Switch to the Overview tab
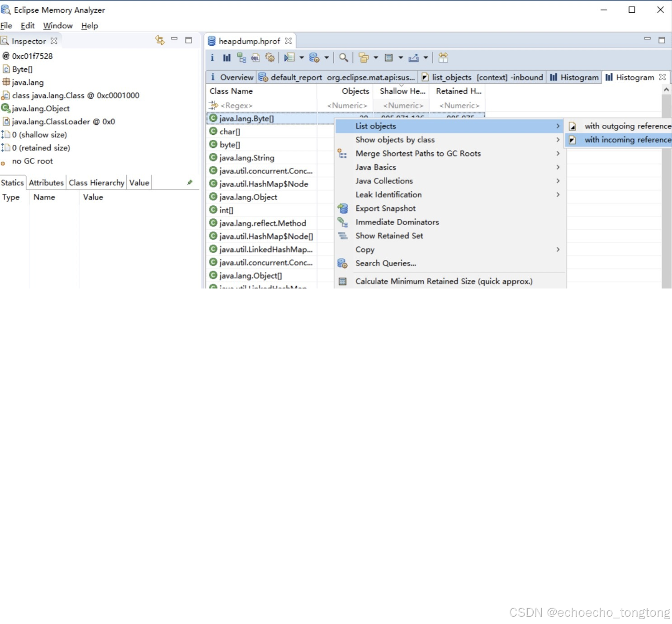Screen dimensions: 672x624 (232, 77)
